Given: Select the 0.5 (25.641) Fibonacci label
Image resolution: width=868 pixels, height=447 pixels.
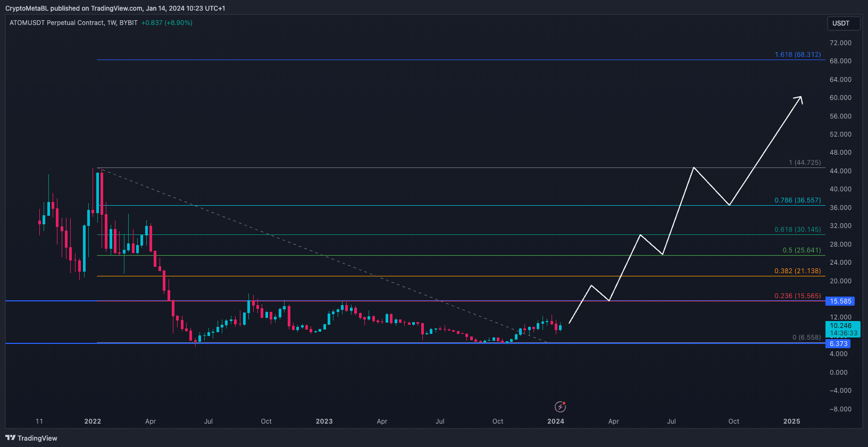Looking at the screenshot, I should pyautogui.click(x=802, y=250).
